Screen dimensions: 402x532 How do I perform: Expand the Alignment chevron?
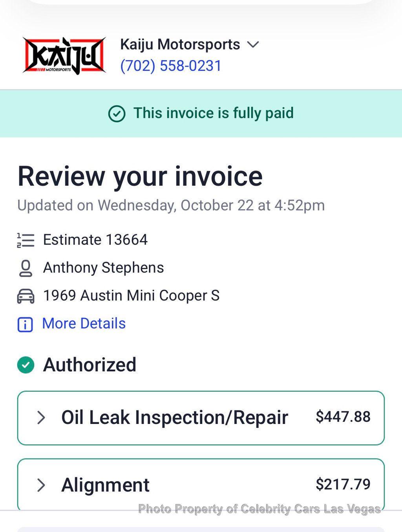coord(41,485)
